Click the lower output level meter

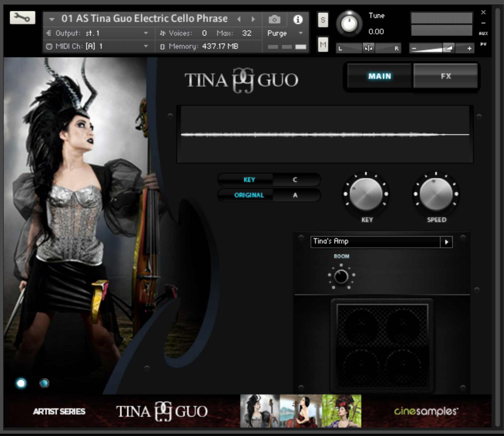[441, 30]
